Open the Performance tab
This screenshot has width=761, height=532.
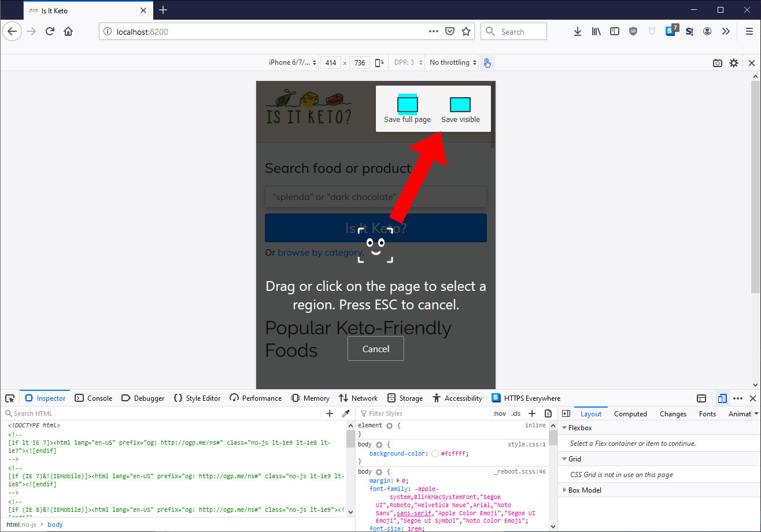point(256,398)
